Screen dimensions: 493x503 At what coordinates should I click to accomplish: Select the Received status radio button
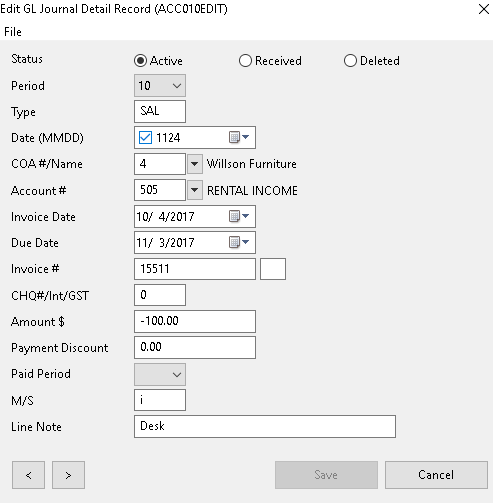point(245,61)
